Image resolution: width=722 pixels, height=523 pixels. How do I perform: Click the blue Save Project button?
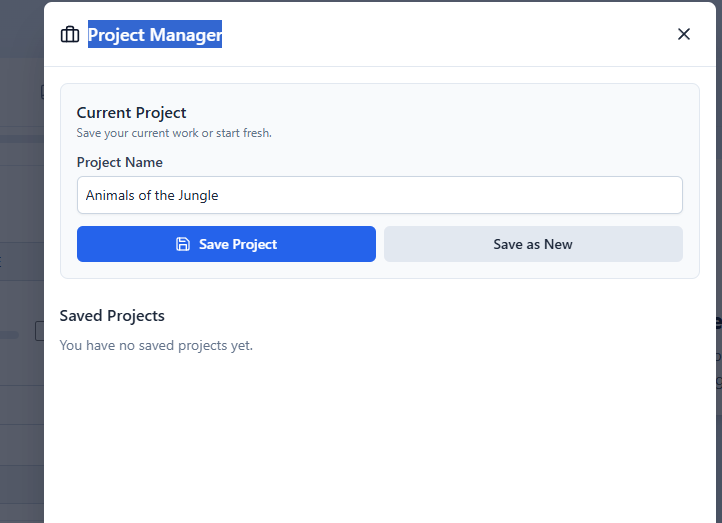coord(226,244)
